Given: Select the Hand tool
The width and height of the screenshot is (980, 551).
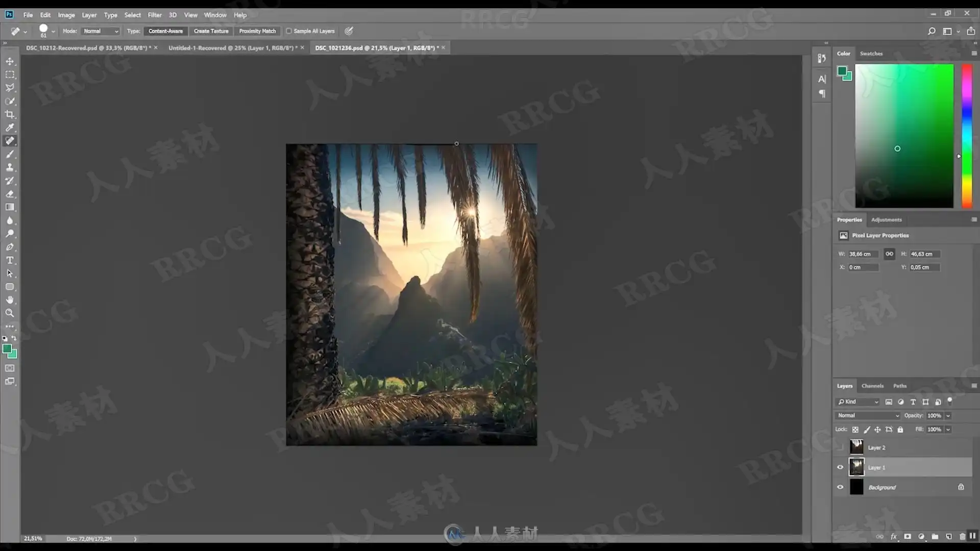Looking at the screenshot, I should 10,300.
